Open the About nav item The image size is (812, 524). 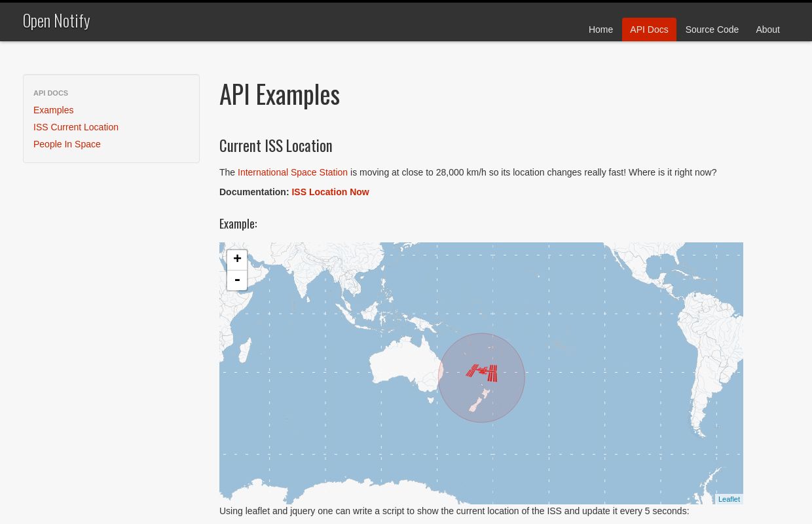(767, 29)
